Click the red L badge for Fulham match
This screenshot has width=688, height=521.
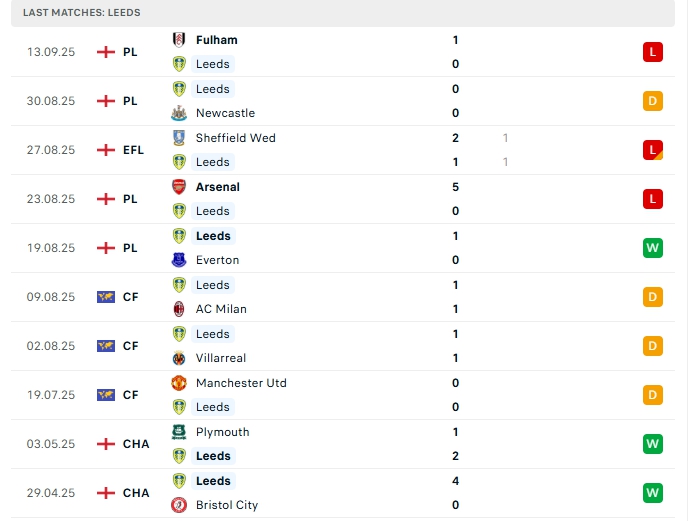click(x=653, y=52)
